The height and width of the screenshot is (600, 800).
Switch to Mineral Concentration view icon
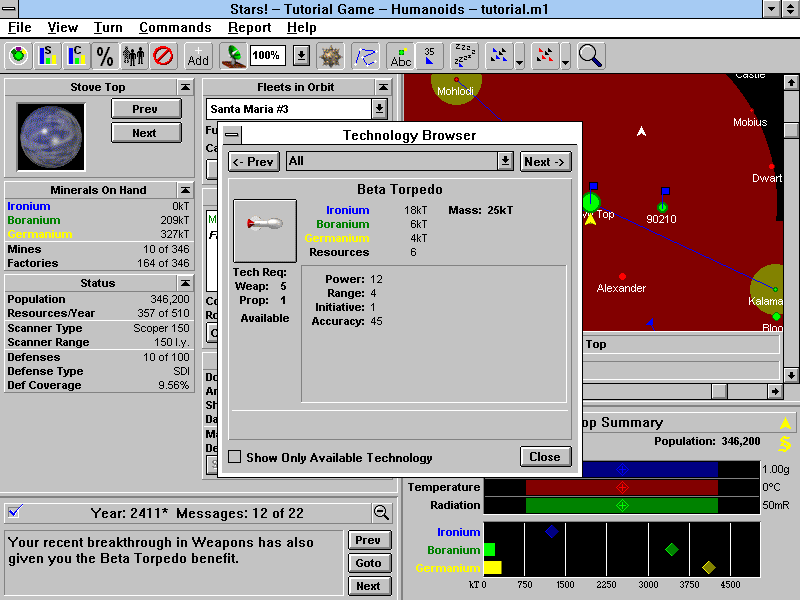click(76, 56)
